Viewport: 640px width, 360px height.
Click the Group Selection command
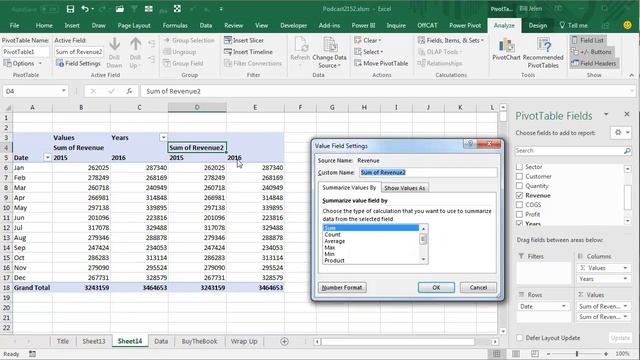(x=189, y=40)
